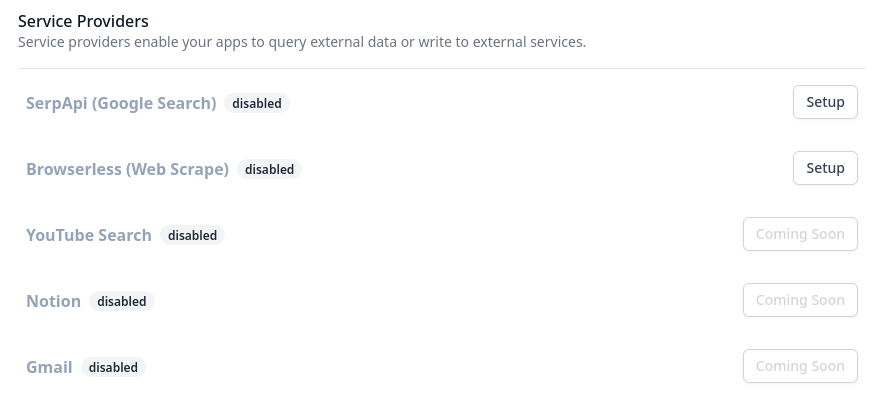878x393 pixels.
Task: Click Coming Soon button for YouTube Search
Action: pos(800,234)
